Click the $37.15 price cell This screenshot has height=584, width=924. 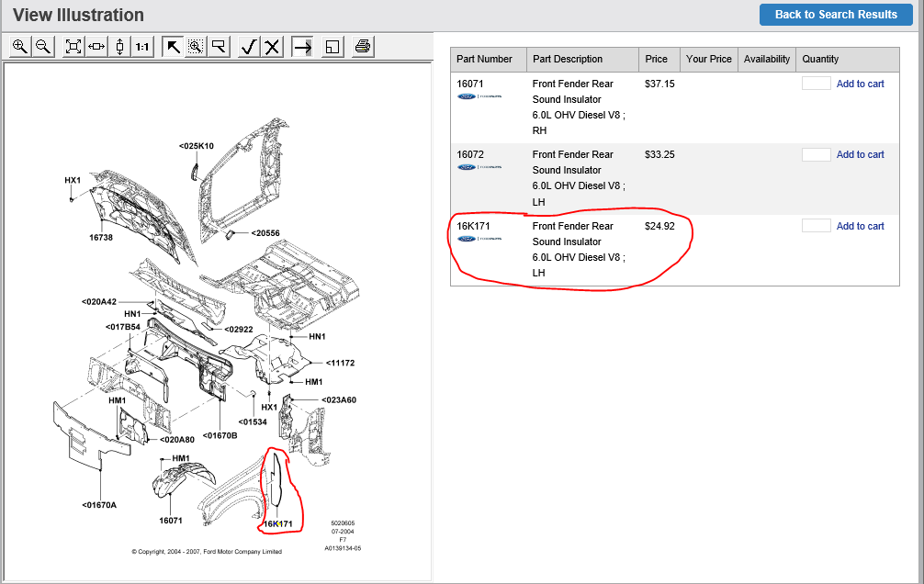pyautogui.click(x=659, y=84)
